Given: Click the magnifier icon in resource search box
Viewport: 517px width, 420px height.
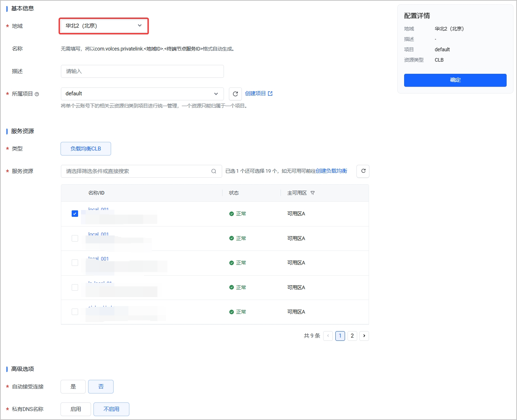Looking at the screenshot, I should (214, 171).
